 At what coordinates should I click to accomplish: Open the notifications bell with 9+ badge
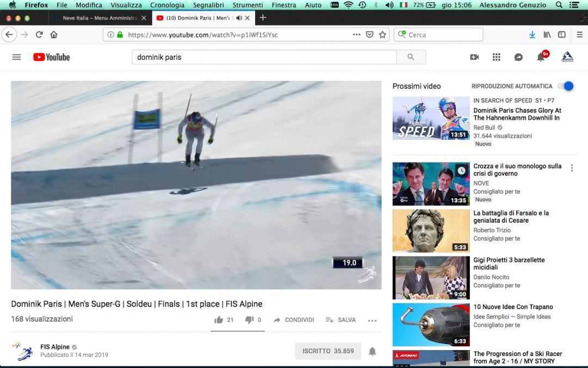click(x=541, y=57)
